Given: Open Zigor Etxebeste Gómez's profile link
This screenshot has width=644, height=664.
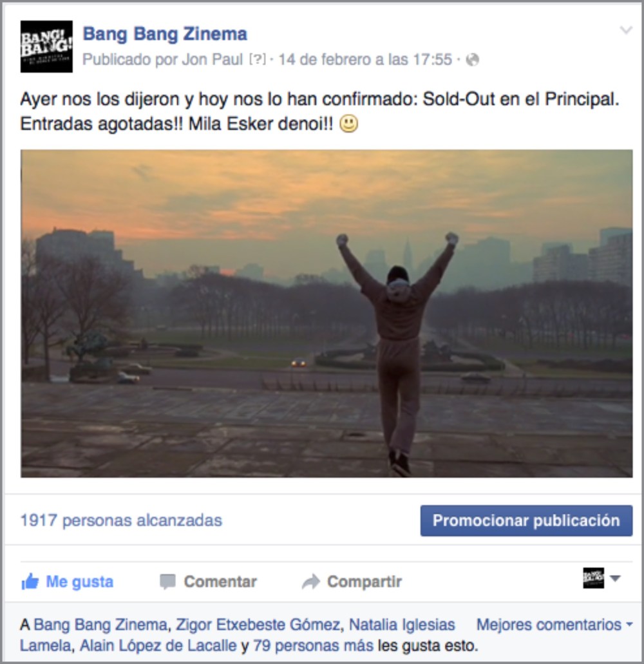Looking at the screenshot, I should click(x=258, y=625).
